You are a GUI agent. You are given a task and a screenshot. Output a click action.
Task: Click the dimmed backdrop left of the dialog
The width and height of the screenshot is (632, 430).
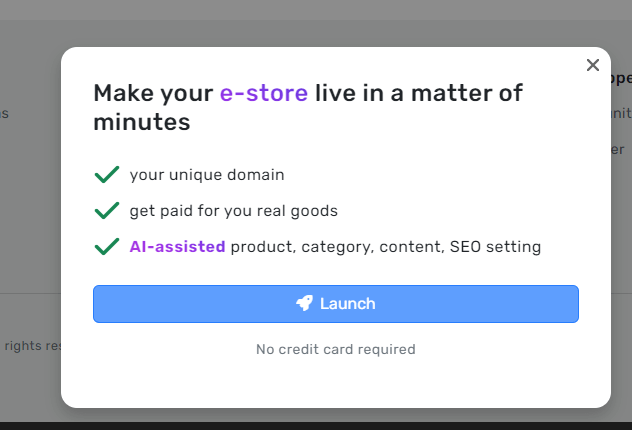click(x=30, y=201)
